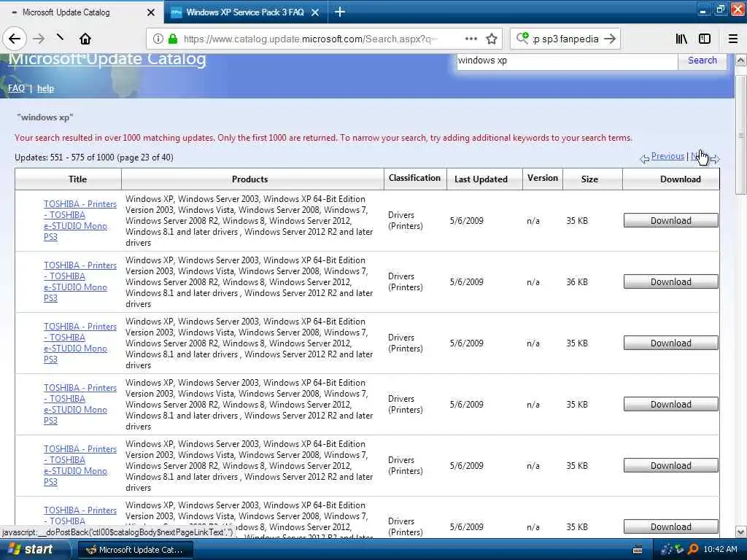Viewport: 747px width, 560px height.
Task: Open page actions three-dot menu
Action: [471, 39]
